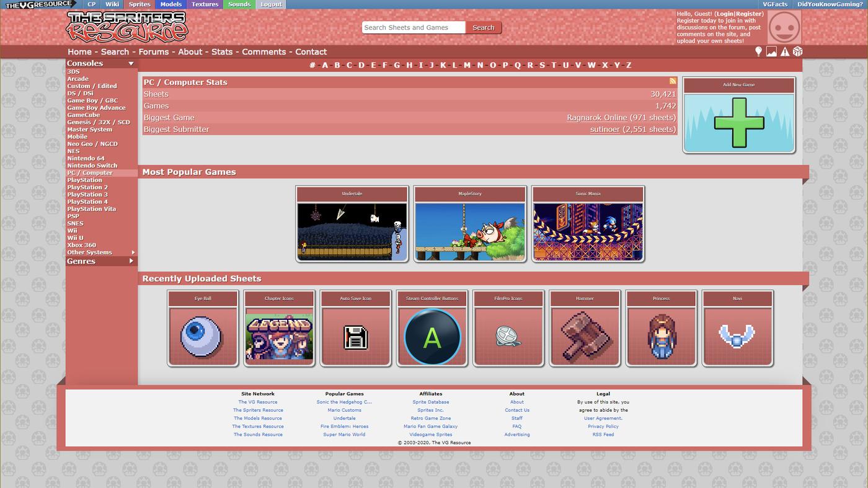Filter games by letter M

467,65
